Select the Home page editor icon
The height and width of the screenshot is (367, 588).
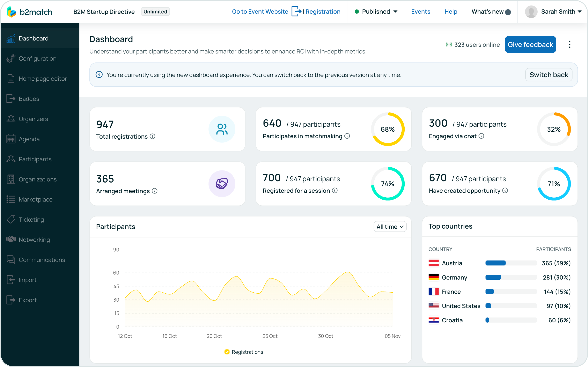pos(10,78)
